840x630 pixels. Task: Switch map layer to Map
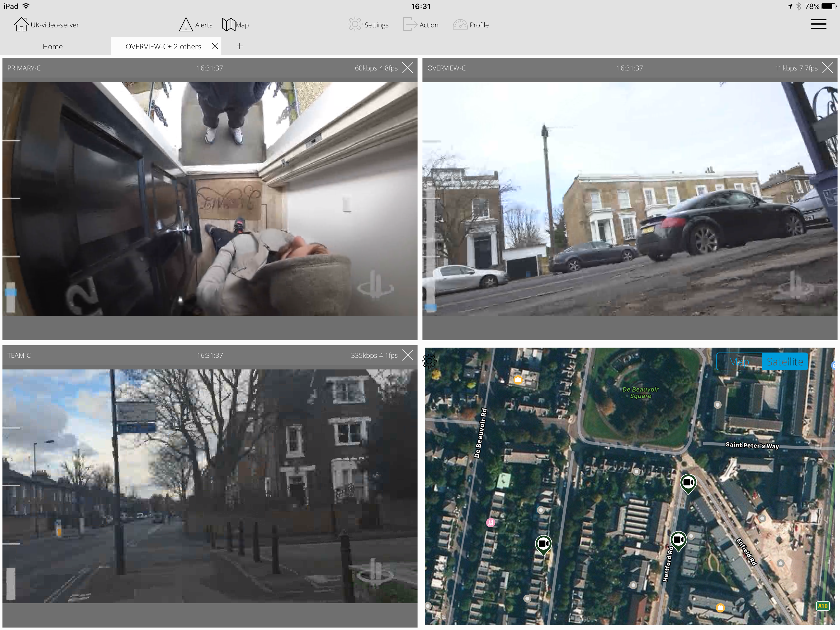point(739,362)
